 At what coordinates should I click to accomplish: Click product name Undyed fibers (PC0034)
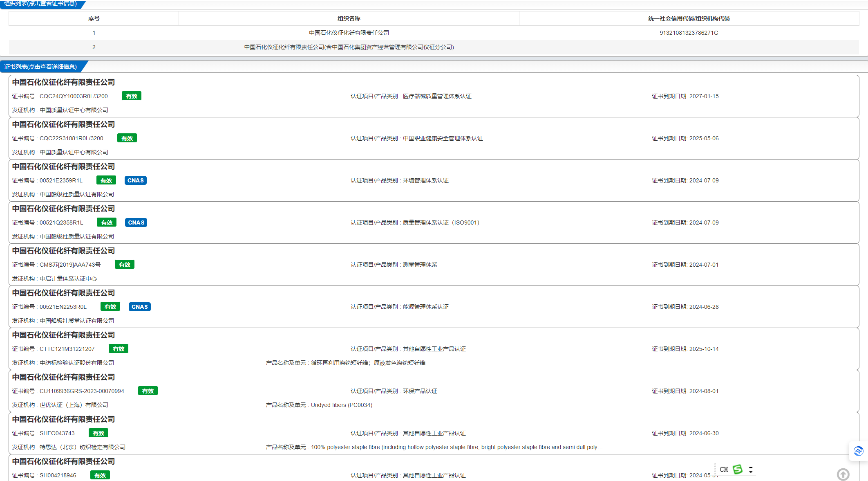[342, 405]
